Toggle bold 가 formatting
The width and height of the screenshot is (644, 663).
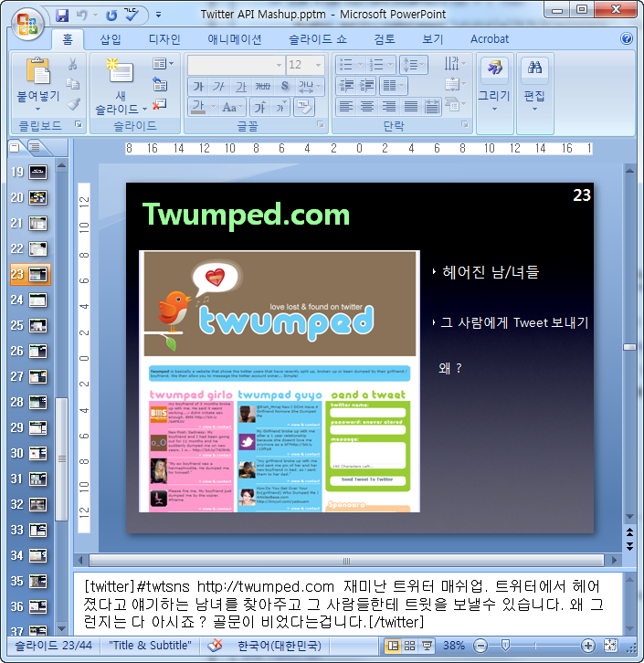point(198,86)
